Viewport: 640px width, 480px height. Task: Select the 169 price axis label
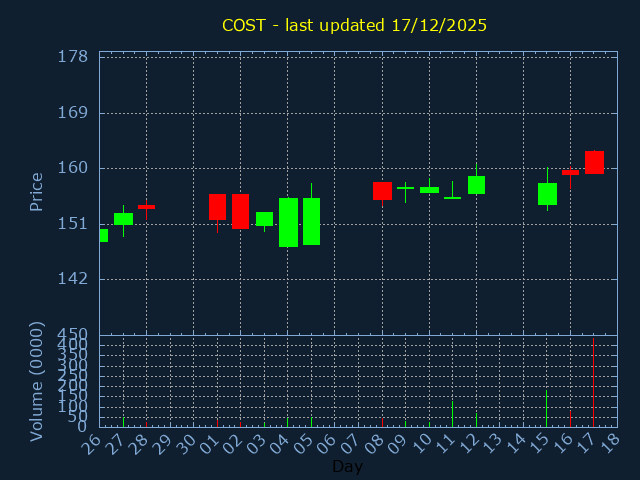tap(73, 113)
